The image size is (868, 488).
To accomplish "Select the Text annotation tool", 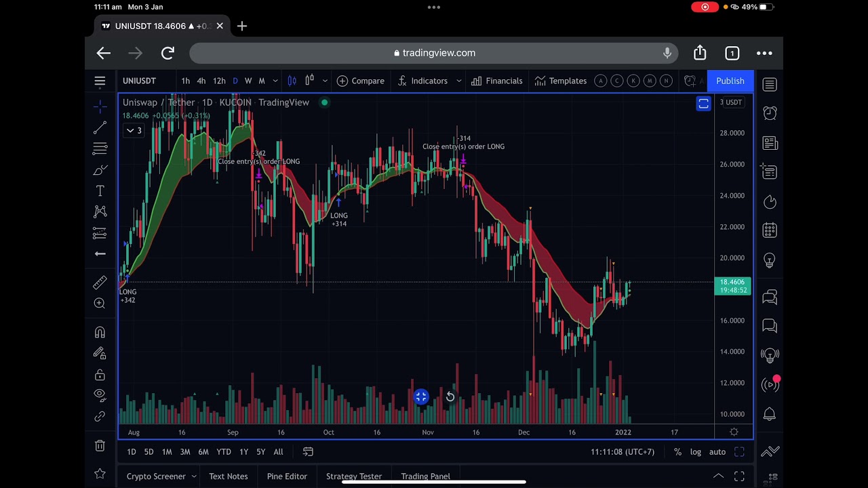I will (100, 191).
